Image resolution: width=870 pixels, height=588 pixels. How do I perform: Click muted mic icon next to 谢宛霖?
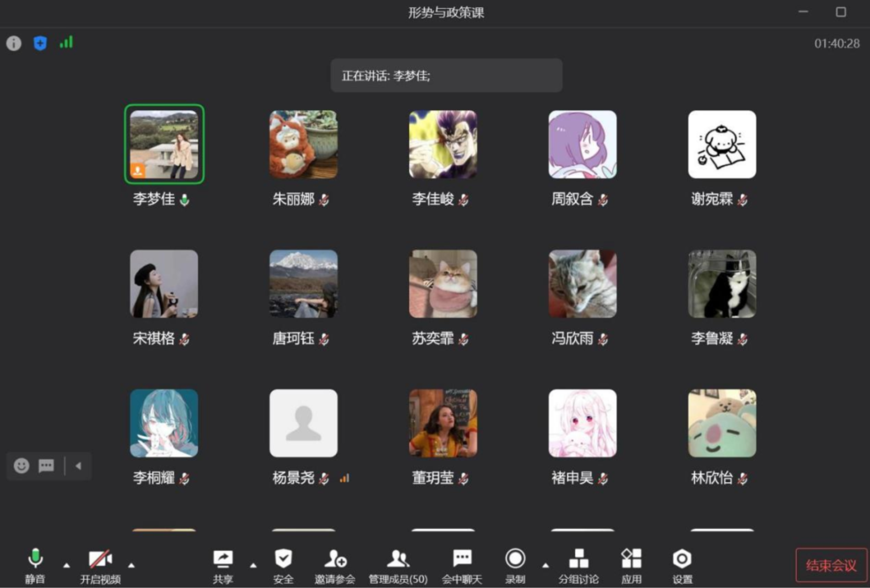[x=742, y=200]
